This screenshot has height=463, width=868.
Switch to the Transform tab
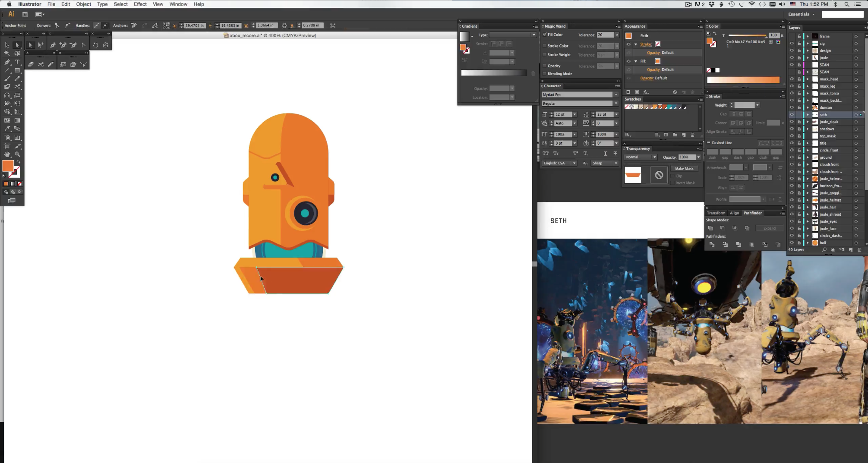[x=716, y=213]
